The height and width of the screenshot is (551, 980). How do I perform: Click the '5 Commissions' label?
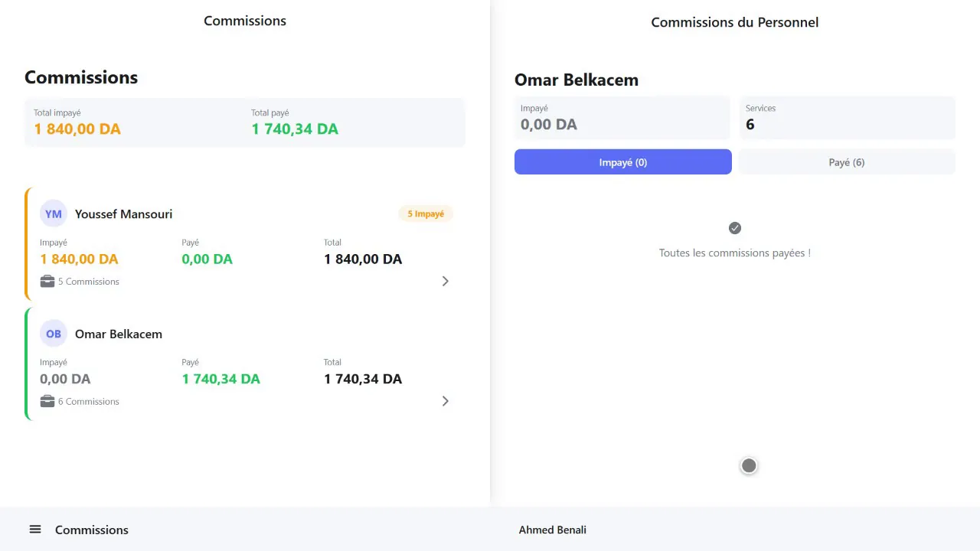click(89, 282)
